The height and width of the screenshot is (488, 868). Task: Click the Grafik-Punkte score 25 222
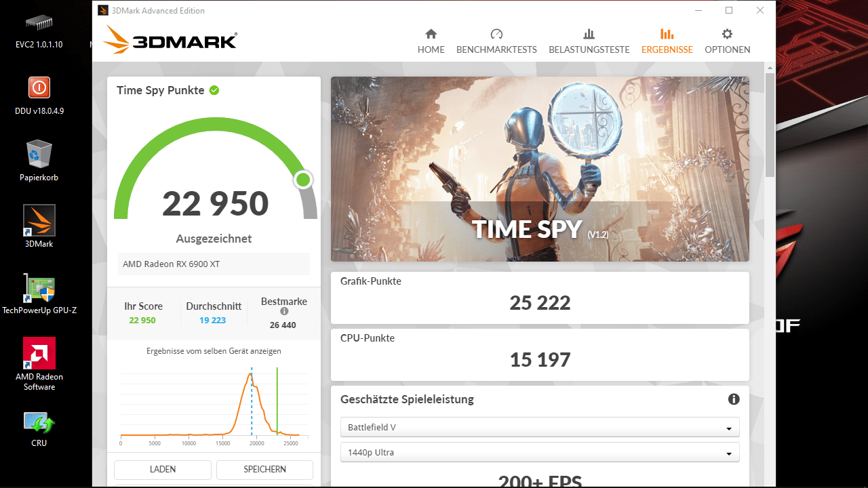[x=540, y=302]
